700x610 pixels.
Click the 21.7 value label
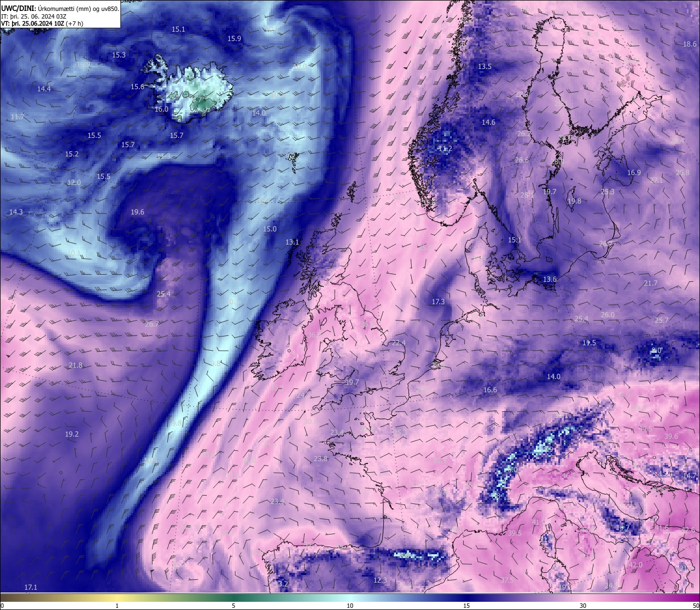(650, 283)
